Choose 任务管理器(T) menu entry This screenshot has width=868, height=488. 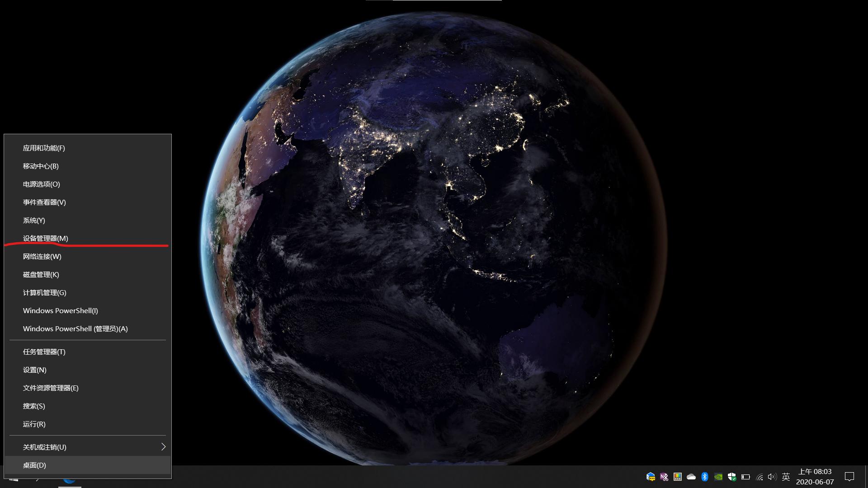pos(44,352)
